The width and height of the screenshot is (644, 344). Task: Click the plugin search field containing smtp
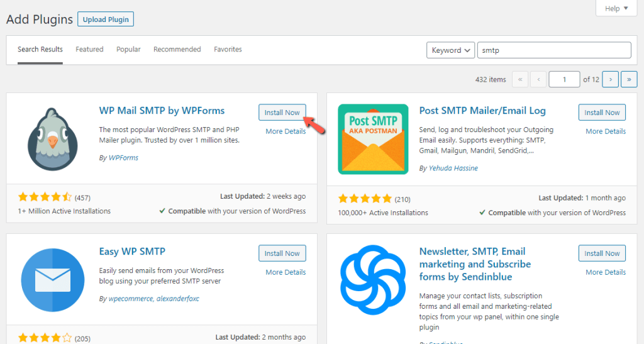click(x=554, y=50)
